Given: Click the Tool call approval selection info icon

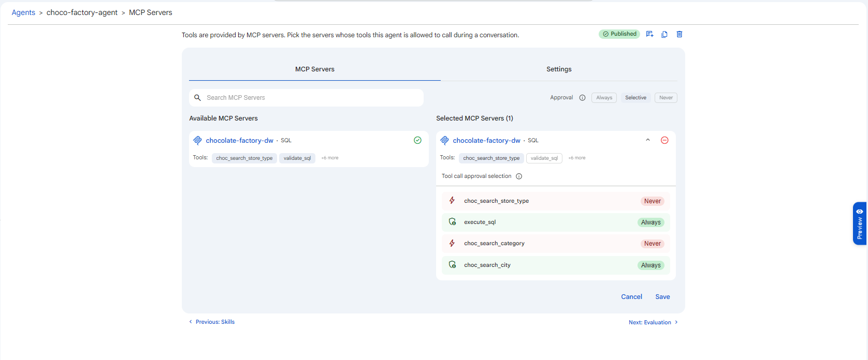Looking at the screenshot, I should [519, 176].
